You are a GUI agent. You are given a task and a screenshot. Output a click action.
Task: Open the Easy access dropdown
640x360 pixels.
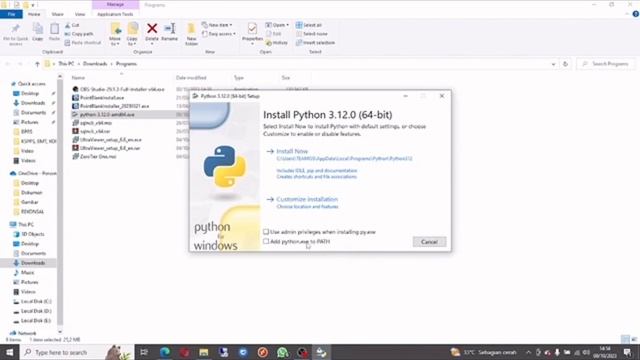tap(219, 34)
